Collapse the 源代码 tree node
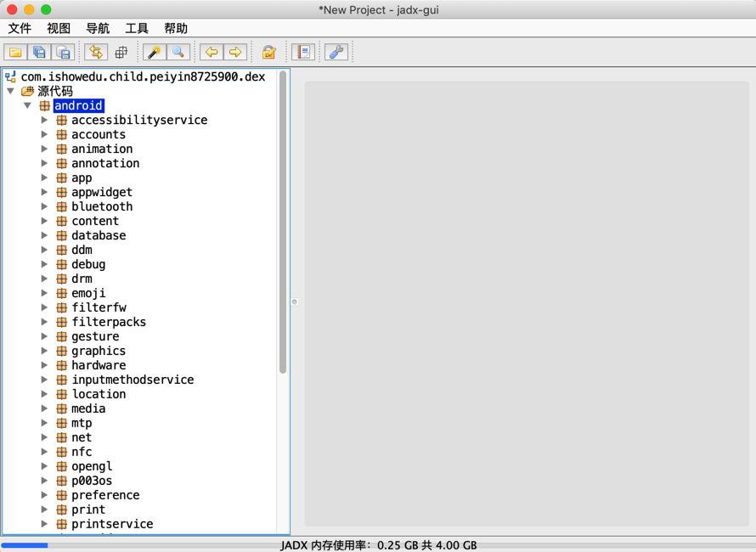 (10, 91)
